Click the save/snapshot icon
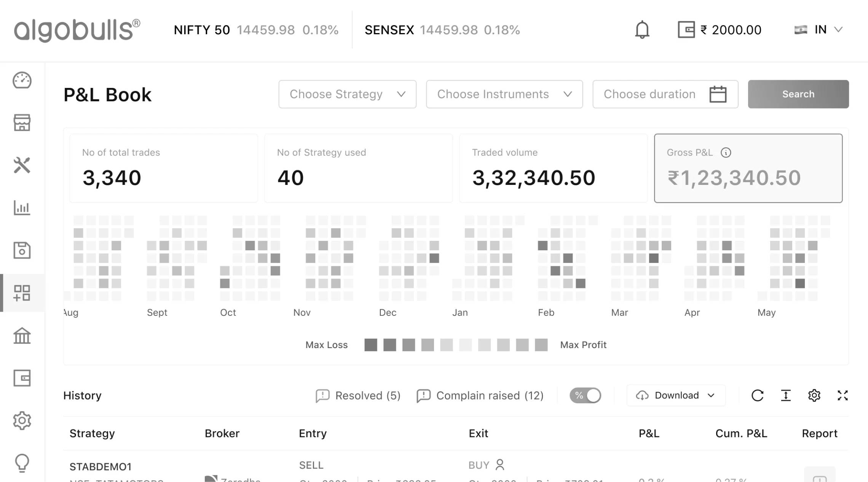The width and height of the screenshot is (868, 482). click(x=22, y=250)
